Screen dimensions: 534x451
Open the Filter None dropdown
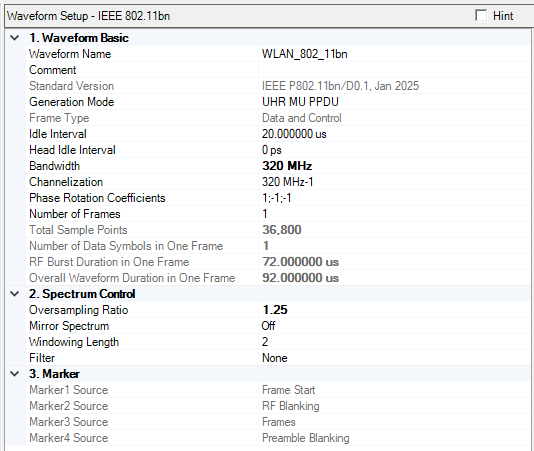(x=394, y=358)
